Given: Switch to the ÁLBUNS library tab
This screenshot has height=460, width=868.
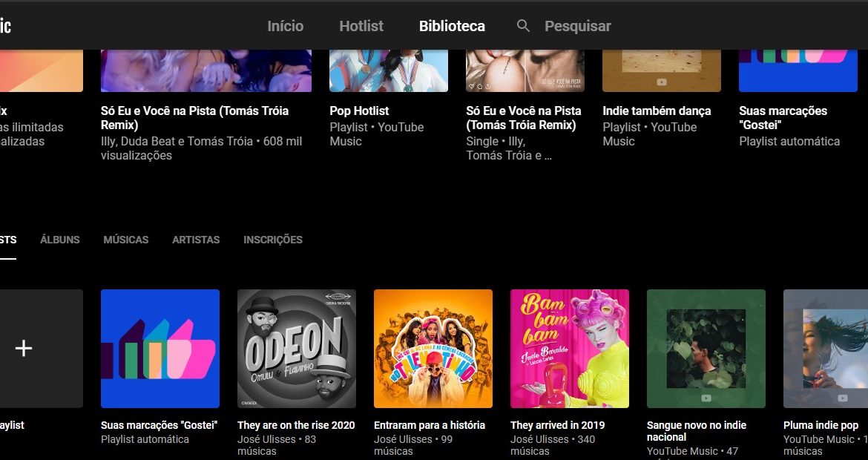Looking at the screenshot, I should [60, 240].
